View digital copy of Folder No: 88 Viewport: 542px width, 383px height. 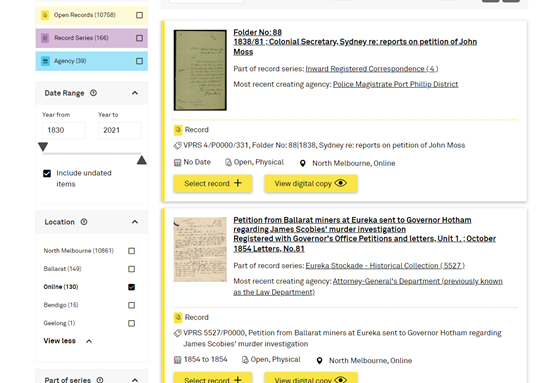coord(311,183)
